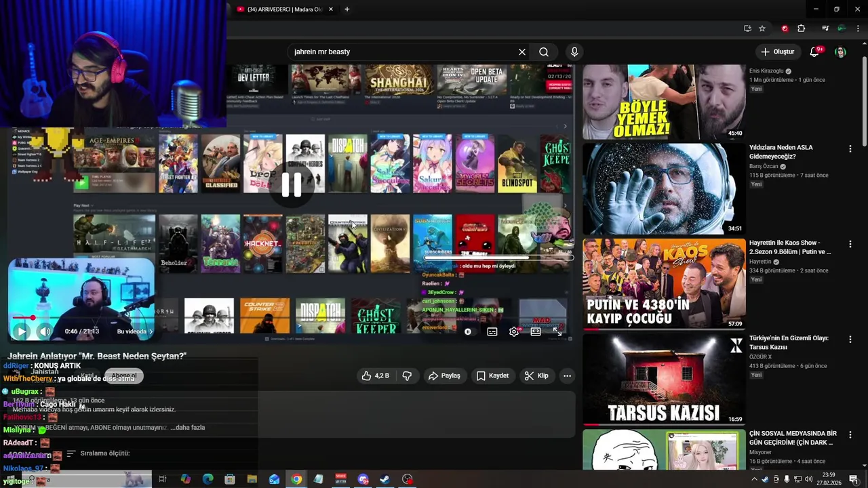868x488 pixels.
Task: Click the search magnifier button
Action: coord(544,52)
